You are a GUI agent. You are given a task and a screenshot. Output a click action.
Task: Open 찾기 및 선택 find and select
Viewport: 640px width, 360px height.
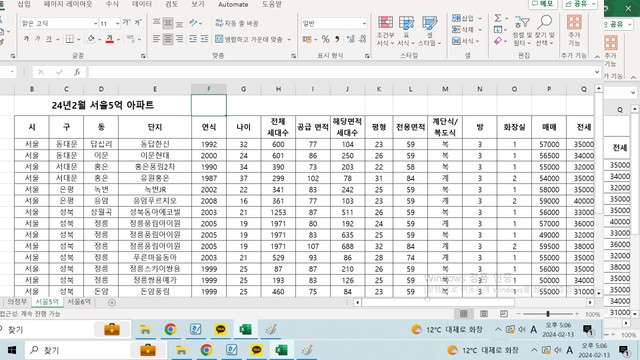pyautogui.click(x=545, y=31)
